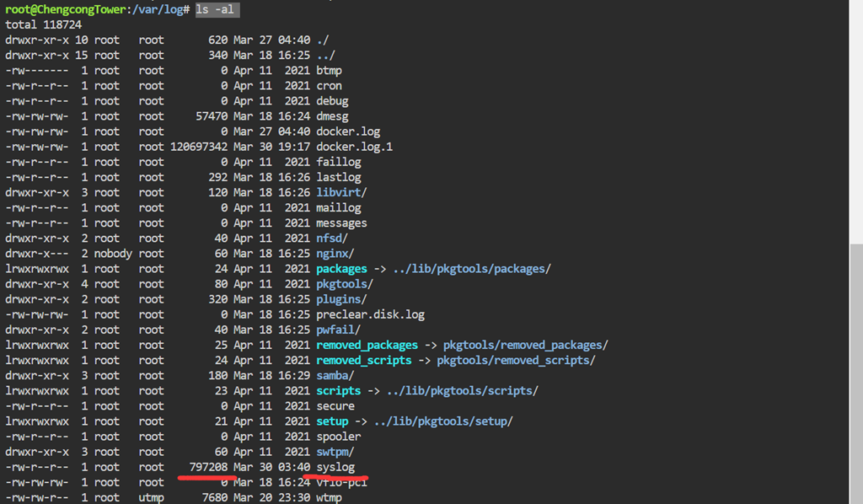This screenshot has height=504, width=863.
Task: Select the docker.log.1 file name
Action: 354,147
